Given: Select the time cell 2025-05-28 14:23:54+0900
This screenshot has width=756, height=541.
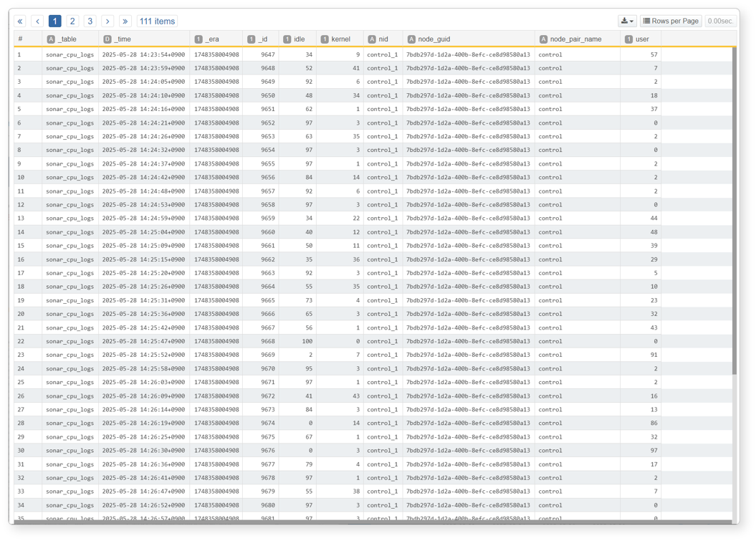Looking at the screenshot, I should coord(144,54).
